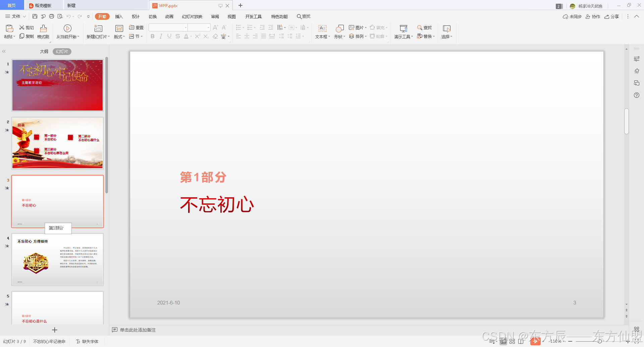This screenshot has height=347, width=644.
Task: Click the star favorites icon in right sidebar
Action: 637,71
